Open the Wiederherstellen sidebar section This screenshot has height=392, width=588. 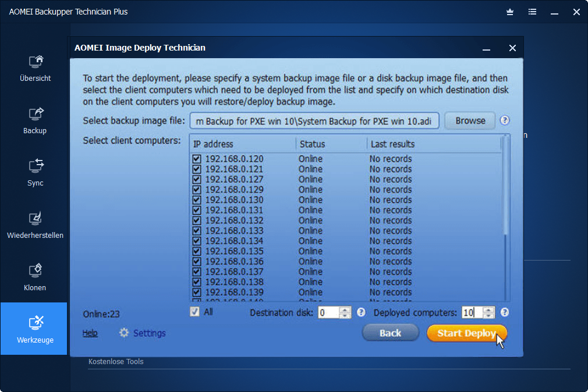(x=36, y=226)
